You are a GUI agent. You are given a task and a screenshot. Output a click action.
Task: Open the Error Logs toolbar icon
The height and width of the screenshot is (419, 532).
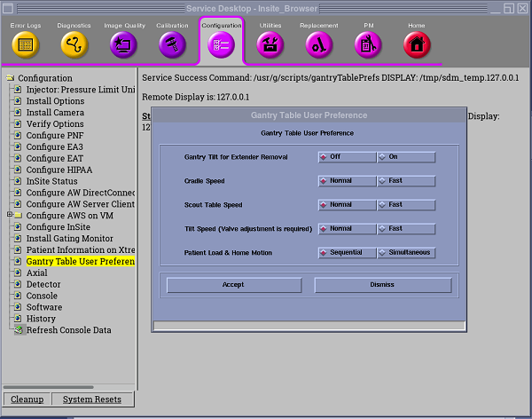26,43
